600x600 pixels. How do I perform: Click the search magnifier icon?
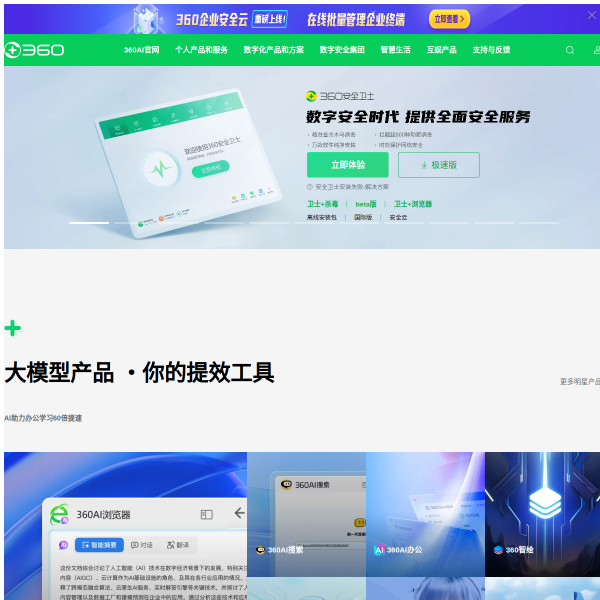click(x=570, y=50)
